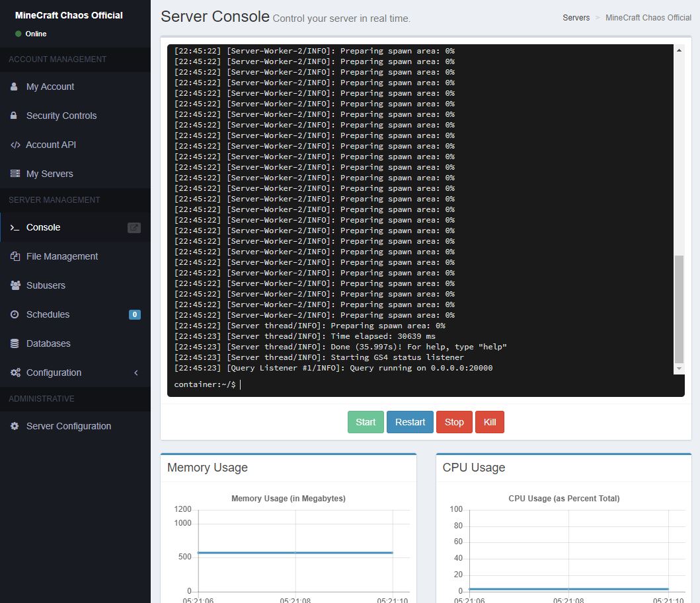Select the File Management copy icon
The image size is (700, 603).
pos(15,256)
